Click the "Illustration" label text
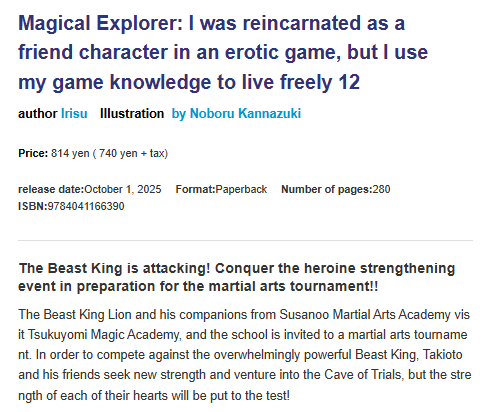Viewport: 487px width, 412px height. click(x=132, y=114)
